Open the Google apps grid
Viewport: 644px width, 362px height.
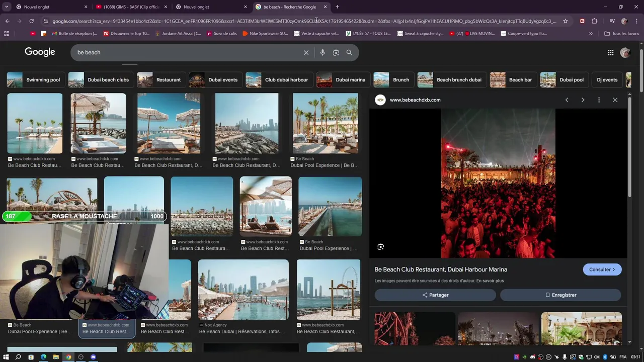610,52
